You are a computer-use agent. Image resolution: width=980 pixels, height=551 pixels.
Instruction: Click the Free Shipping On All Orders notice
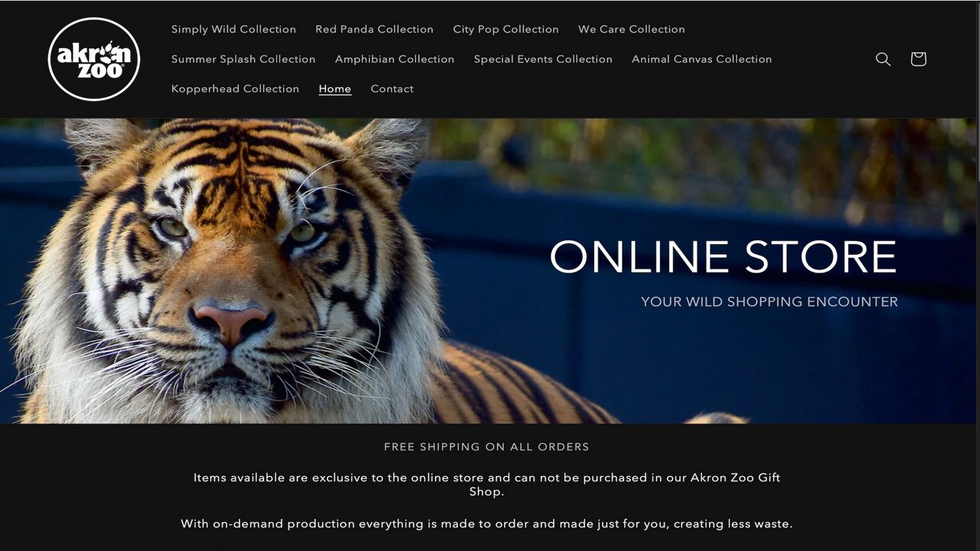coord(486,447)
